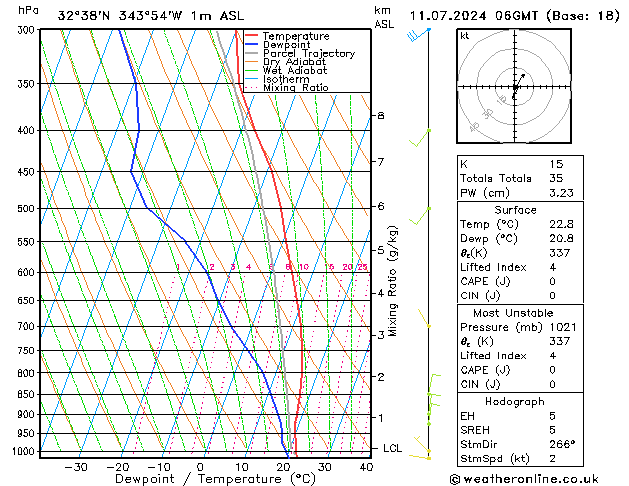Click the Surface section header
Screen dimensions: 629x486
pyautogui.click(x=517, y=210)
